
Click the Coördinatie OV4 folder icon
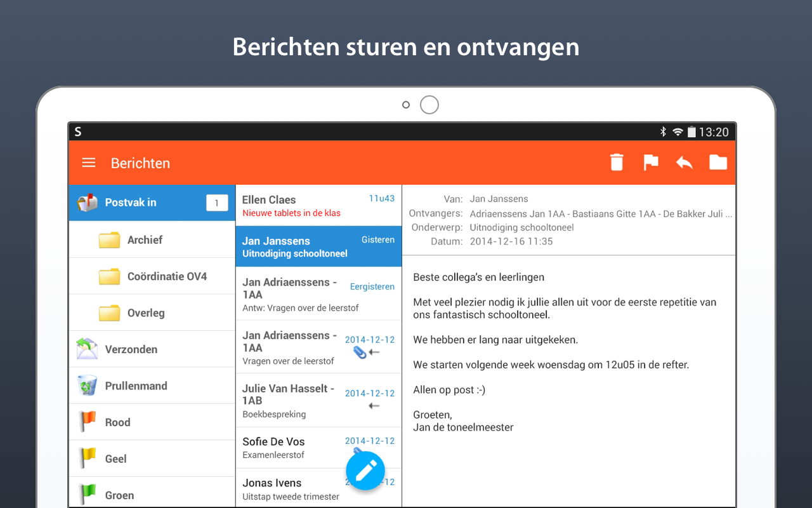click(x=110, y=276)
